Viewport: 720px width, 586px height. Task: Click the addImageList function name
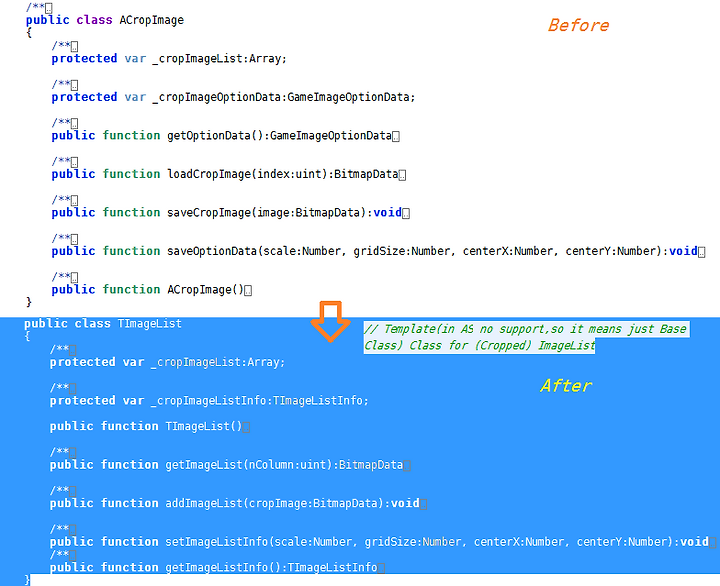coord(204,504)
